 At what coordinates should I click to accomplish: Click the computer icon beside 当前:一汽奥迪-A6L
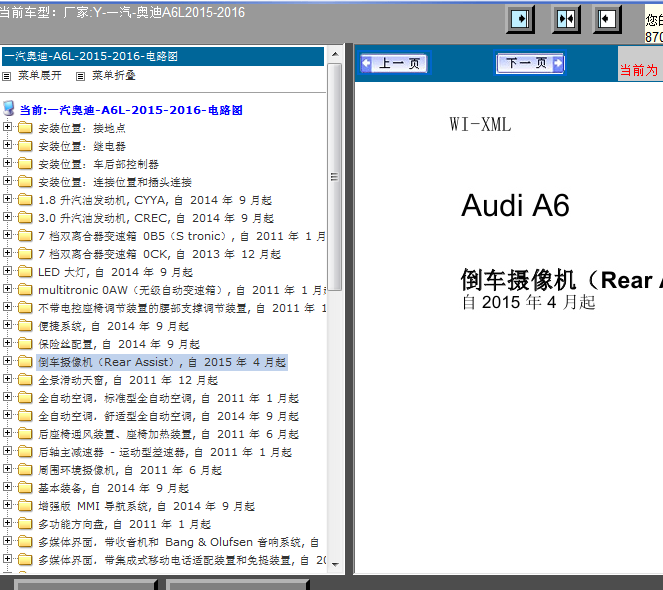pos(8,109)
